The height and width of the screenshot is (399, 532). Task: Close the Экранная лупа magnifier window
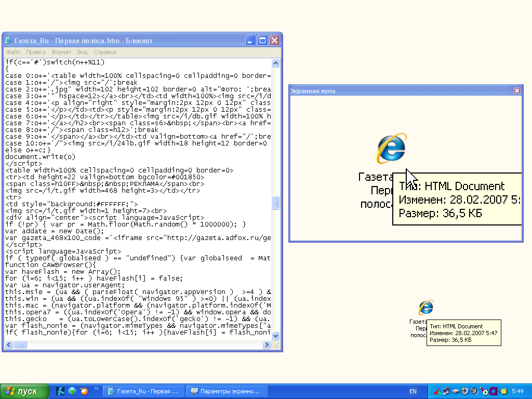tap(517, 91)
